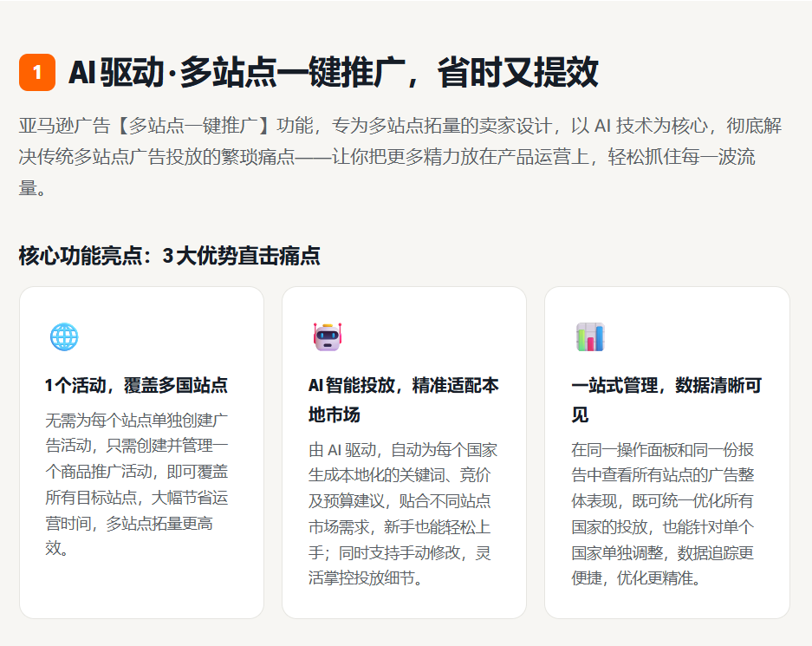The width and height of the screenshot is (812, 646).
Task: Click subheading "核心功能亮点：3 大优势直击痛点"
Action: tap(169, 256)
